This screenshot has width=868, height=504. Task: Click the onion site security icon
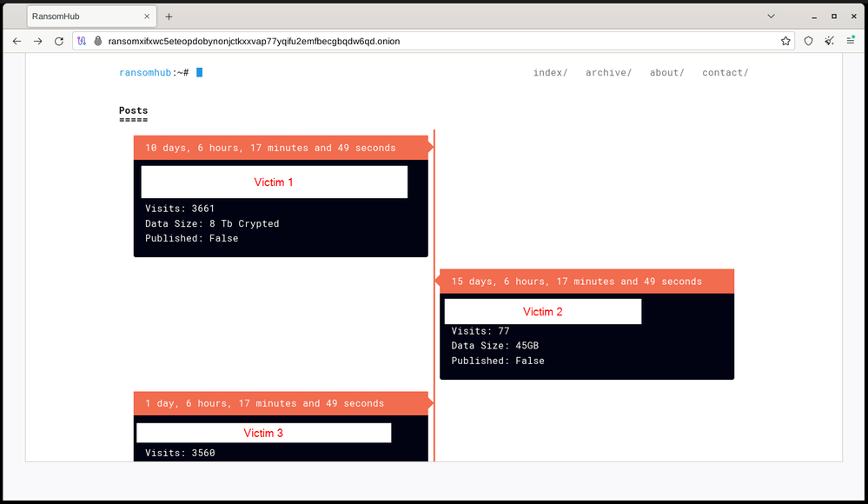tap(98, 41)
